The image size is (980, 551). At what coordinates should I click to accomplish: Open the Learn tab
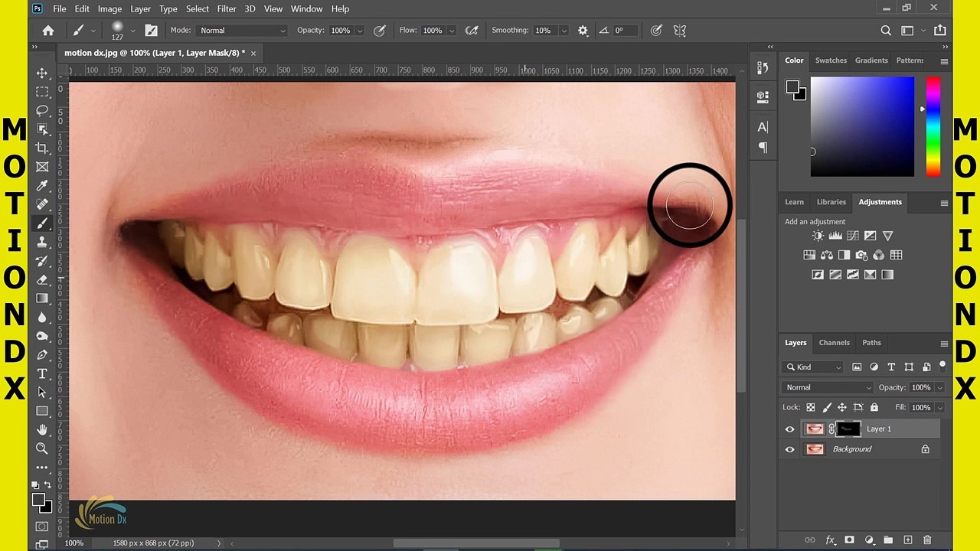coord(794,202)
